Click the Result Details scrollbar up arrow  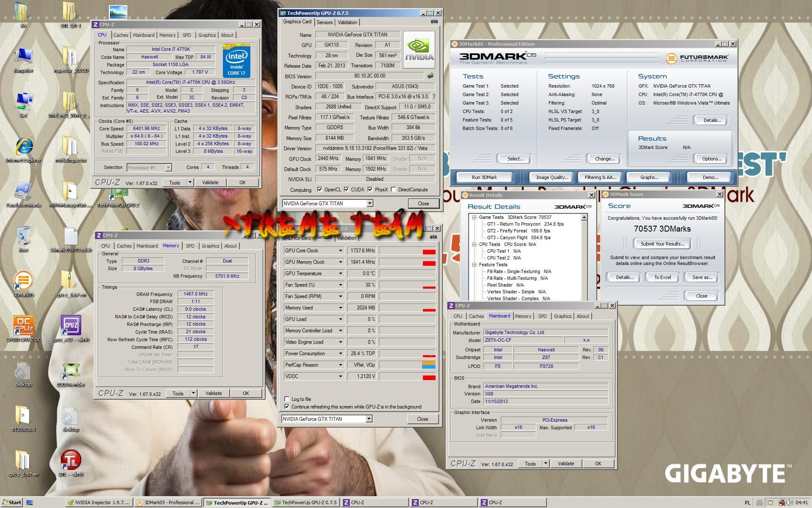pos(584,217)
